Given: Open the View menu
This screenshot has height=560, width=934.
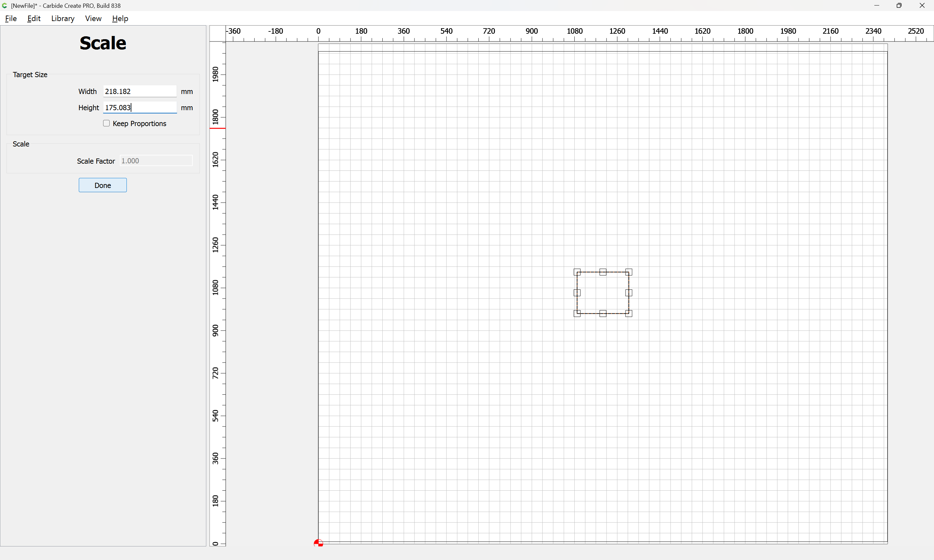Looking at the screenshot, I should click(x=93, y=18).
